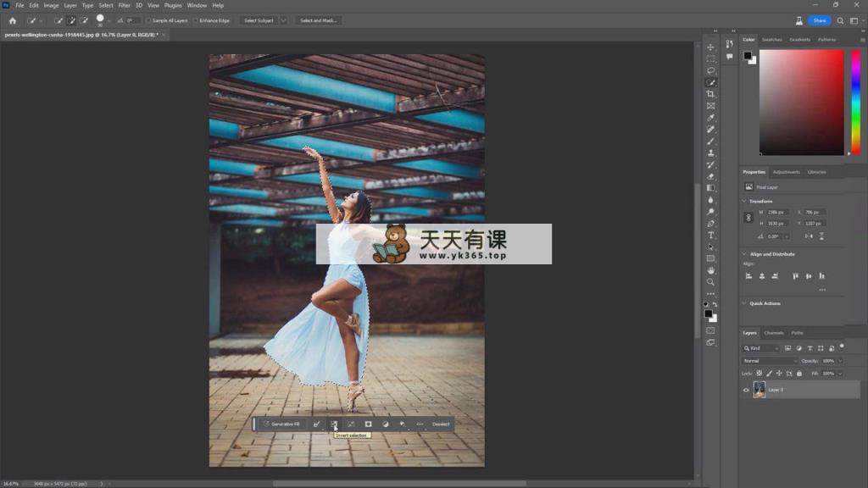Toggle the layer filter on/off switch
Viewport: 868px width, 488px height.
(x=842, y=347)
